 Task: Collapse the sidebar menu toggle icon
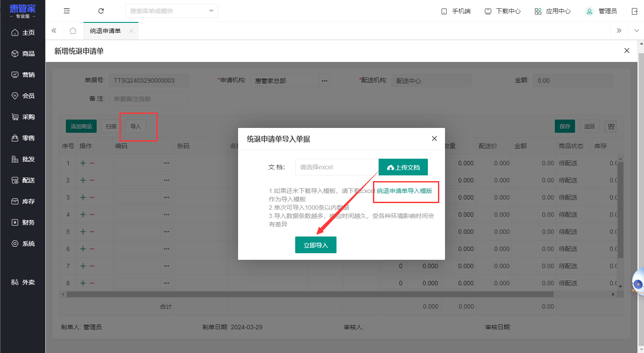(x=67, y=11)
